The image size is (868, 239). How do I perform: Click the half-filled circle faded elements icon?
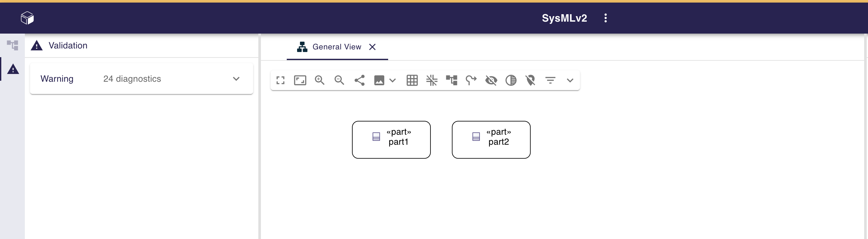point(511,80)
